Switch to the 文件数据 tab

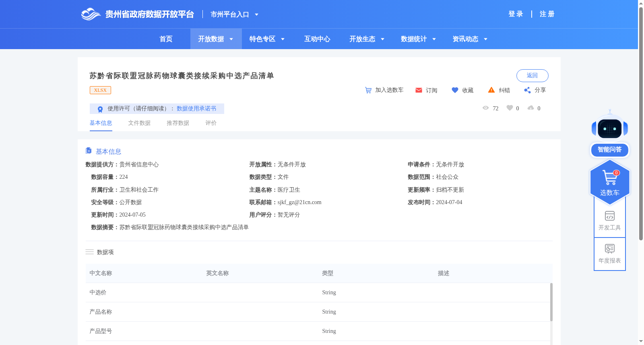coord(139,123)
